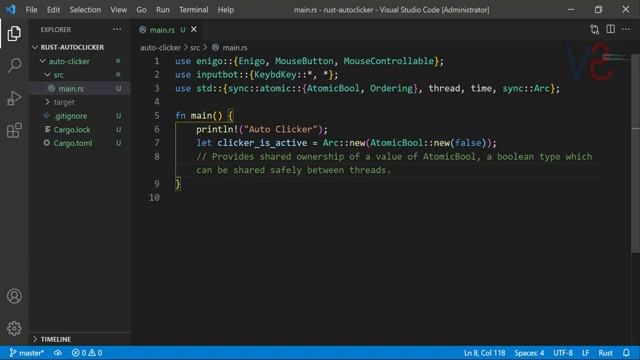Screen dimensions: 640x360
Task: Change language mode via Rust
Action: click(605, 353)
